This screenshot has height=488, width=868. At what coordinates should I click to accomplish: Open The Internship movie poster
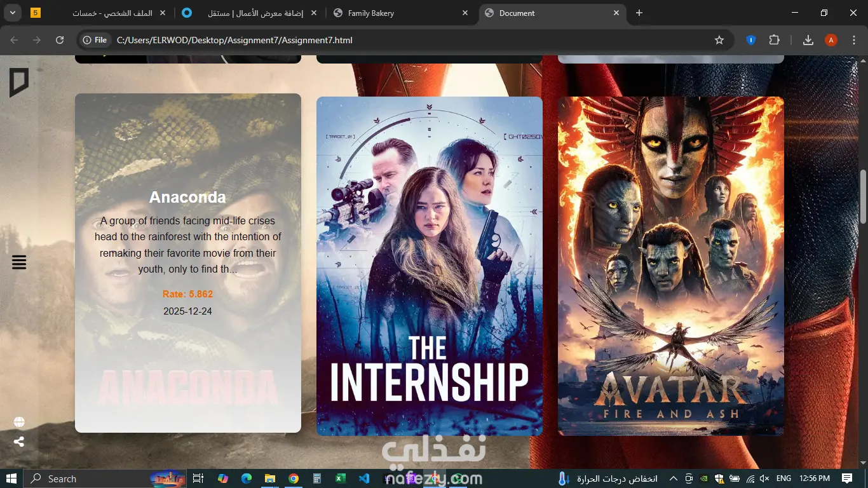[430, 266]
